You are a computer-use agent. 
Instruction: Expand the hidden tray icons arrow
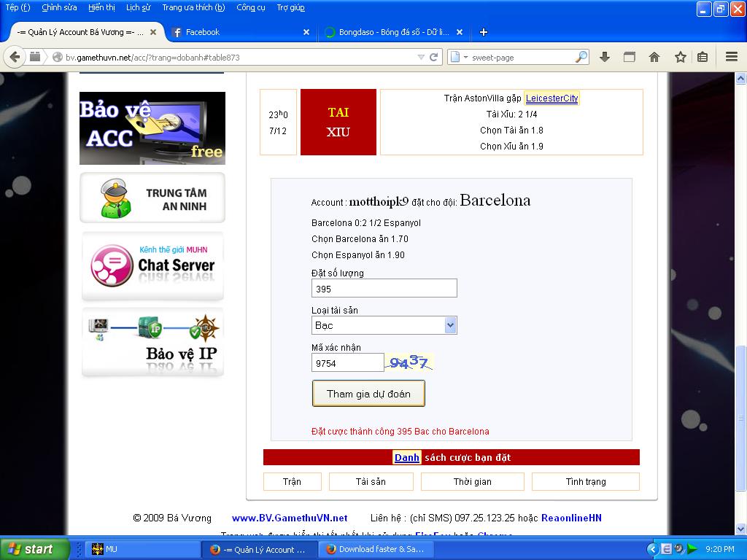[x=653, y=549]
